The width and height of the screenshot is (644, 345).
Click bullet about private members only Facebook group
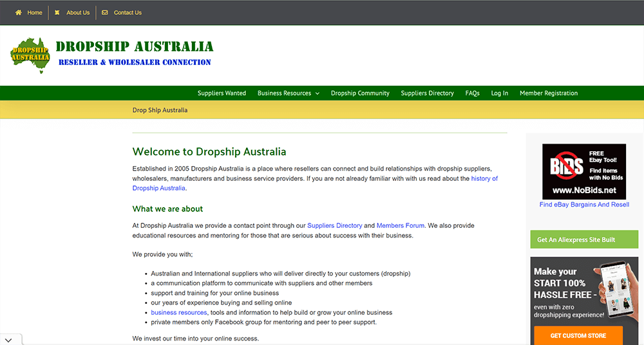click(263, 322)
